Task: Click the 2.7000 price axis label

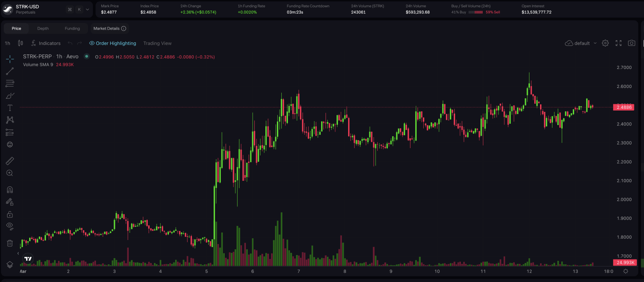Action: (624, 68)
